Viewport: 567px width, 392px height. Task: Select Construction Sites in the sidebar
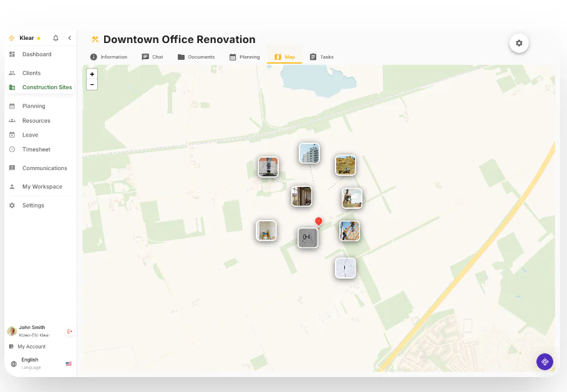coord(40,87)
